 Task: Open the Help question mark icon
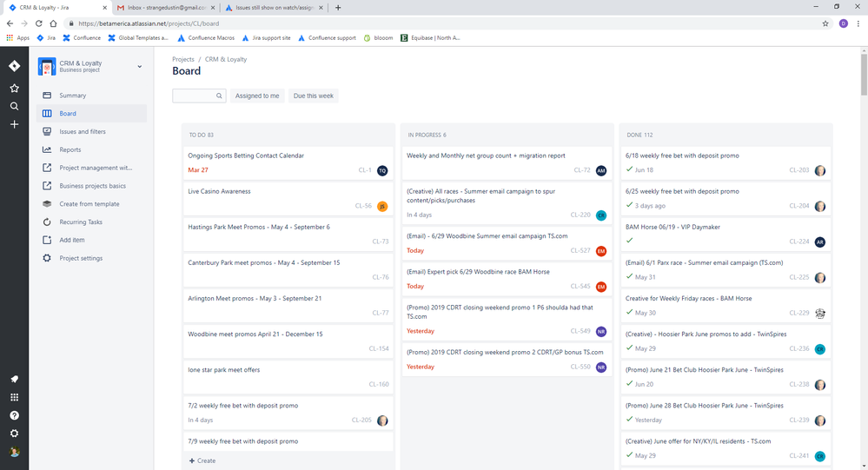click(15, 416)
